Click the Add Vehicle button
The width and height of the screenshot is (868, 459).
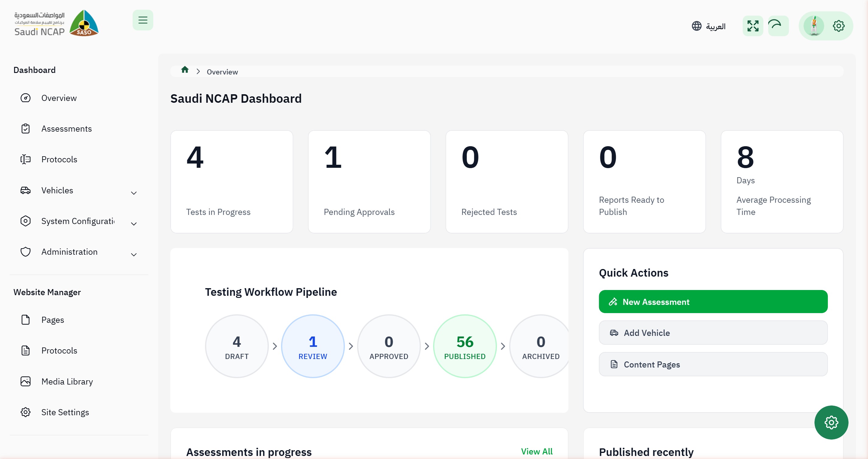coord(713,333)
